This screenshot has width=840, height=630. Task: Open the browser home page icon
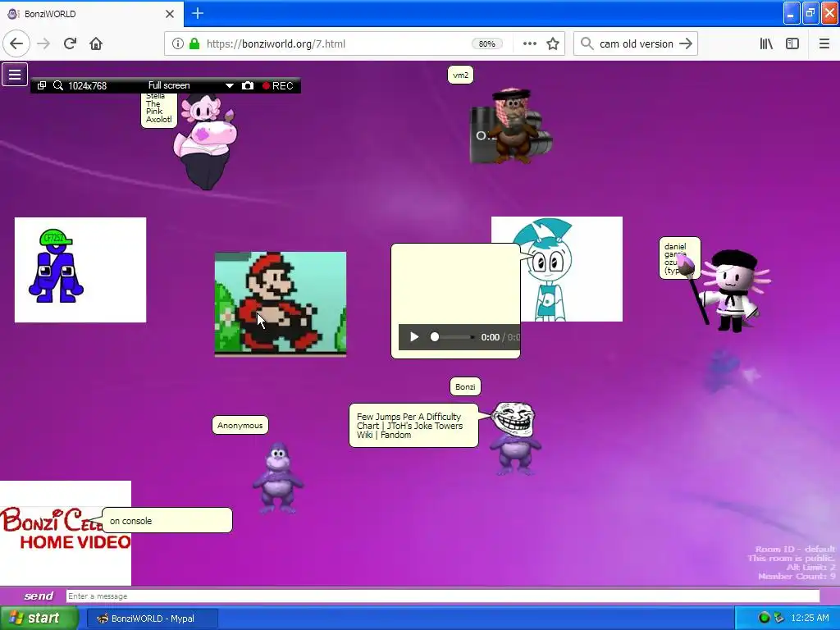96,44
